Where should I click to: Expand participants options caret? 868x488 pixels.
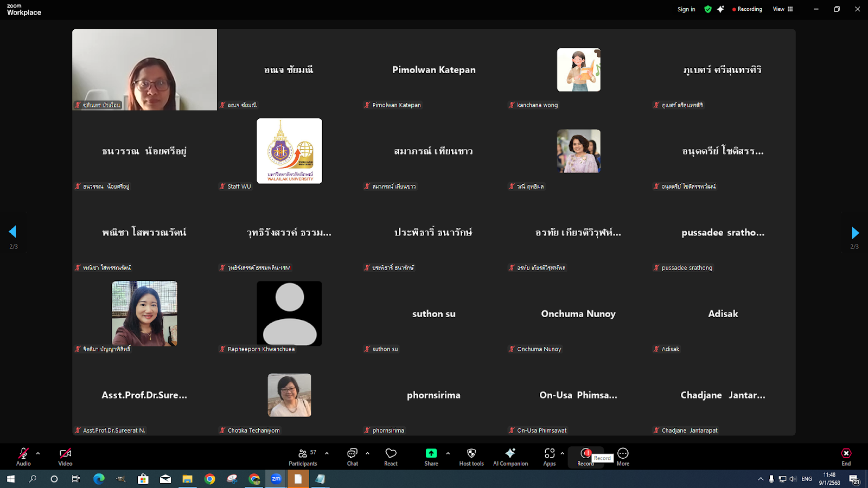click(x=327, y=453)
